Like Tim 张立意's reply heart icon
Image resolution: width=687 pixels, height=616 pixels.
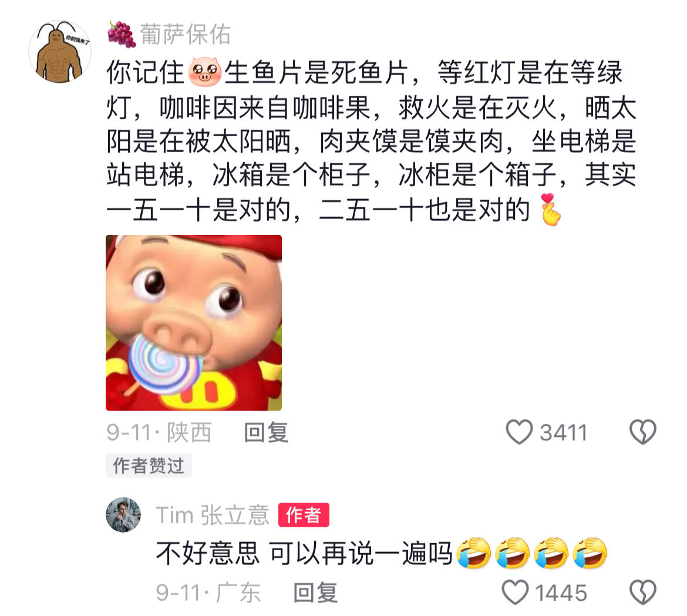[x=515, y=593]
